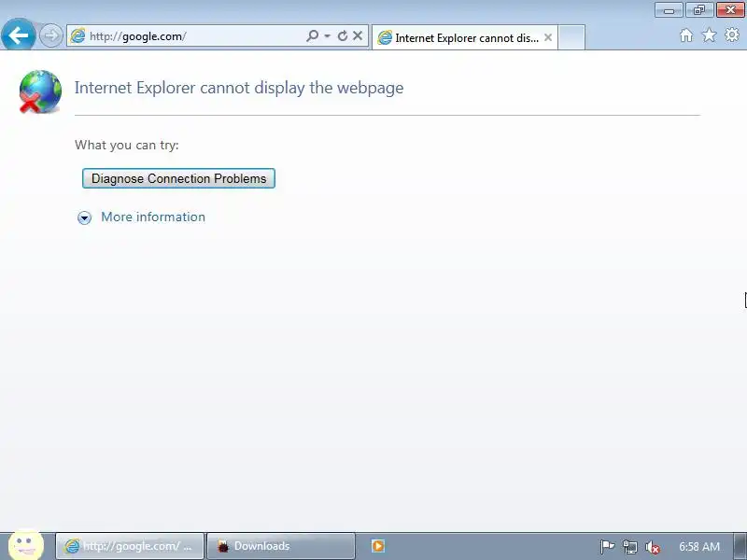
Task: Go to the Home page icon
Action: tap(686, 35)
